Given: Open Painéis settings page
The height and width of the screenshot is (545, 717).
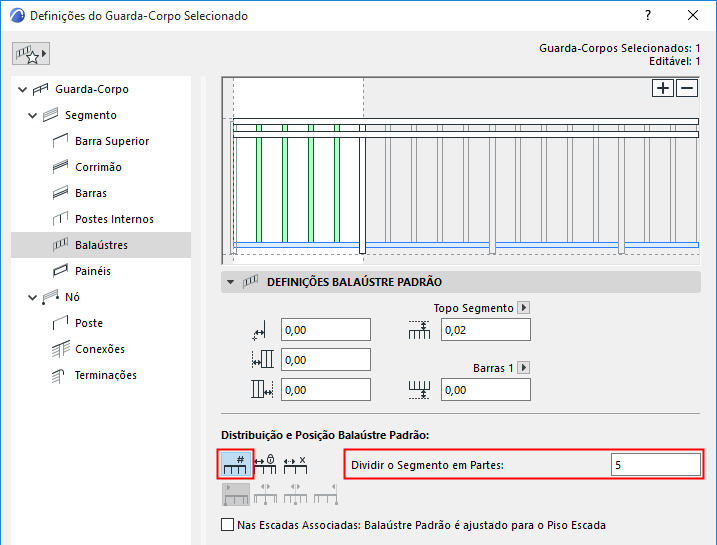Looking at the screenshot, I should click(x=93, y=271).
